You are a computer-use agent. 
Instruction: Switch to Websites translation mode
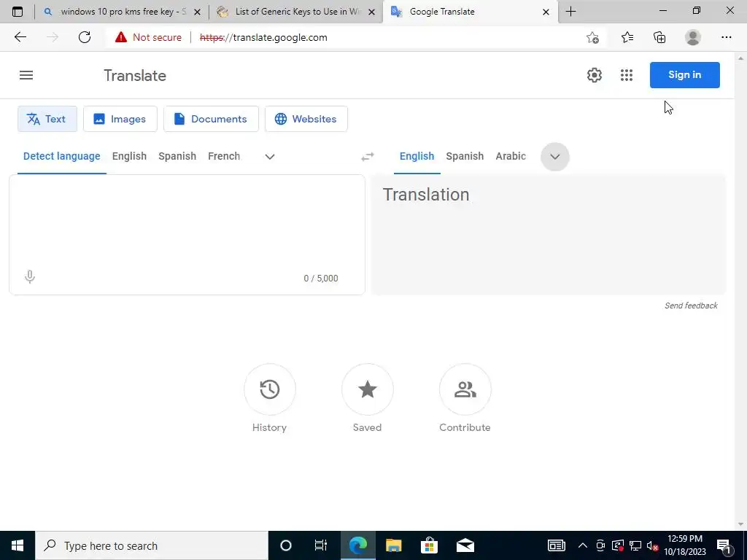pos(306,119)
